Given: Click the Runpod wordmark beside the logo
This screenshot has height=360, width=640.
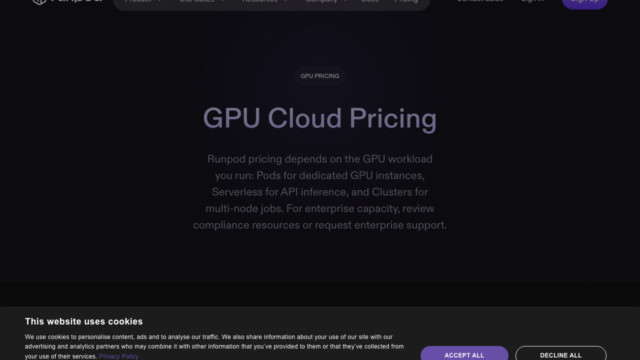Looking at the screenshot, I should [77, 1].
